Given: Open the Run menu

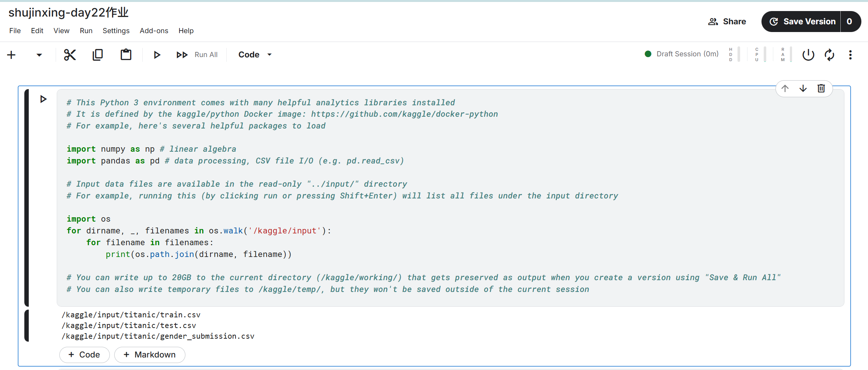Looking at the screenshot, I should pyautogui.click(x=86, y=31).
